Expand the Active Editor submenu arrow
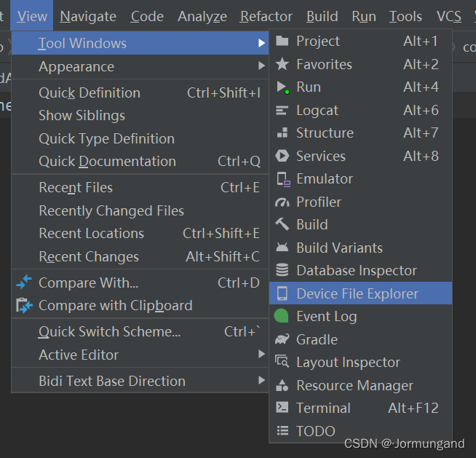 [261, 355]
